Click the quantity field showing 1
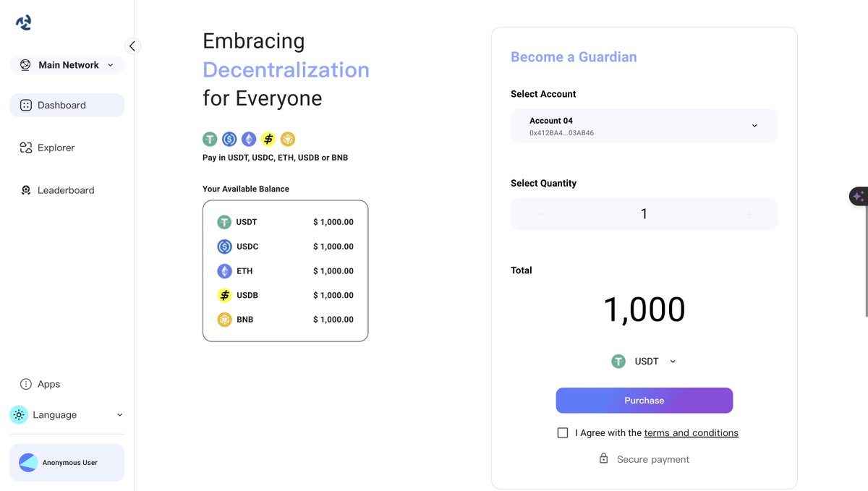This screenshot has height=491, width=868. [644, 214]
